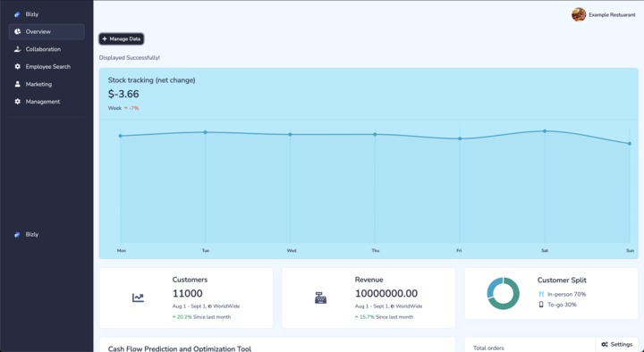Select the Fri data point on chart

[460, 138]
